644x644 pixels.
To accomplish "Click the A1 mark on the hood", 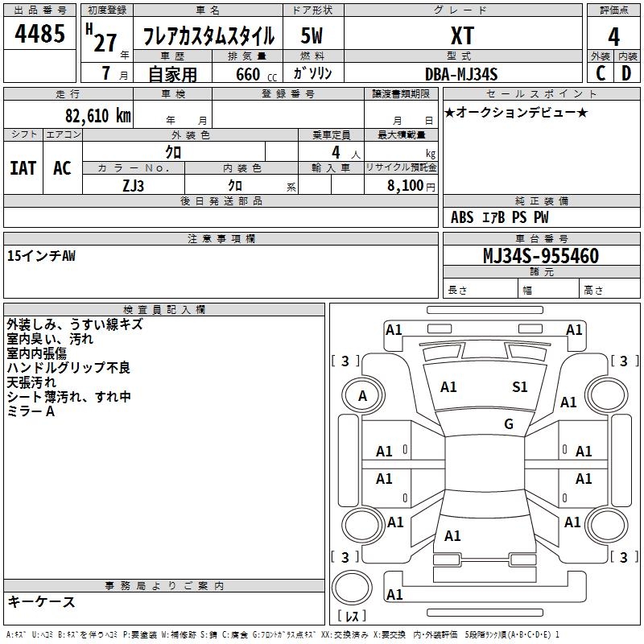I will point(448,386).
